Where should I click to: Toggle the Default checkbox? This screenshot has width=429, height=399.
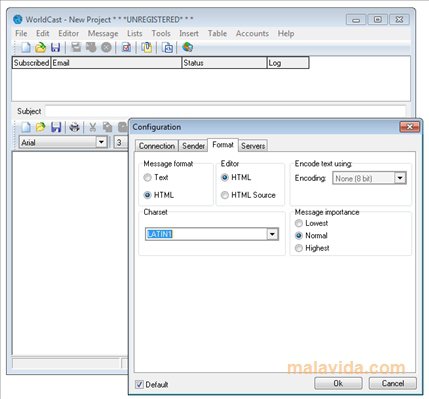(x=139, y=384)
